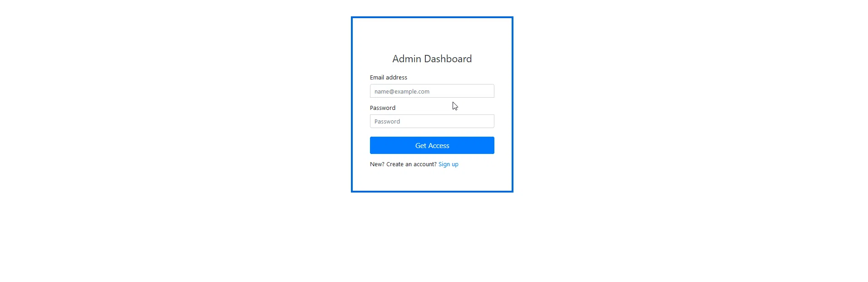Click the Email address input field
The image size is (868, 282).
432,91
